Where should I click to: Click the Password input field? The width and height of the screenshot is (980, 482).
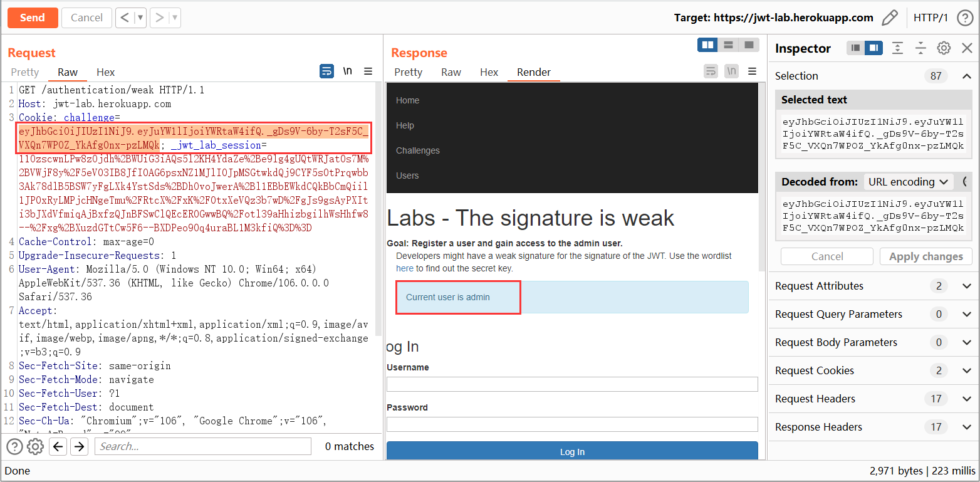[x=572, y=424]
